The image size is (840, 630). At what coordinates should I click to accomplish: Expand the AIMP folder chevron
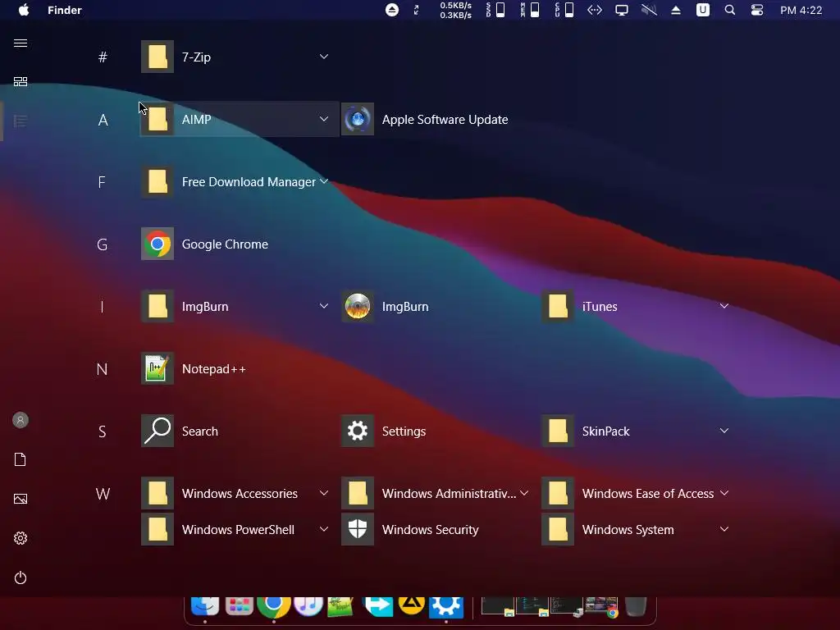pos(323,118)
